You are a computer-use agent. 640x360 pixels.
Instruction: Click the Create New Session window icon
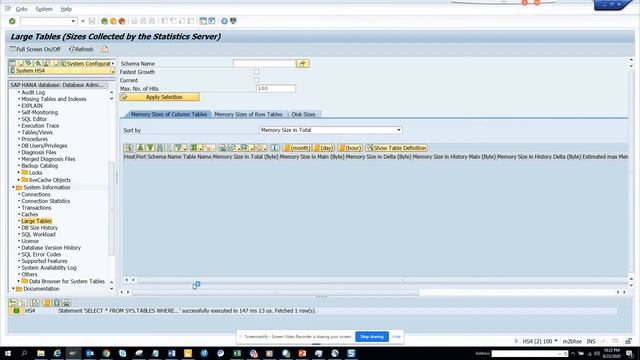[203, 21]
